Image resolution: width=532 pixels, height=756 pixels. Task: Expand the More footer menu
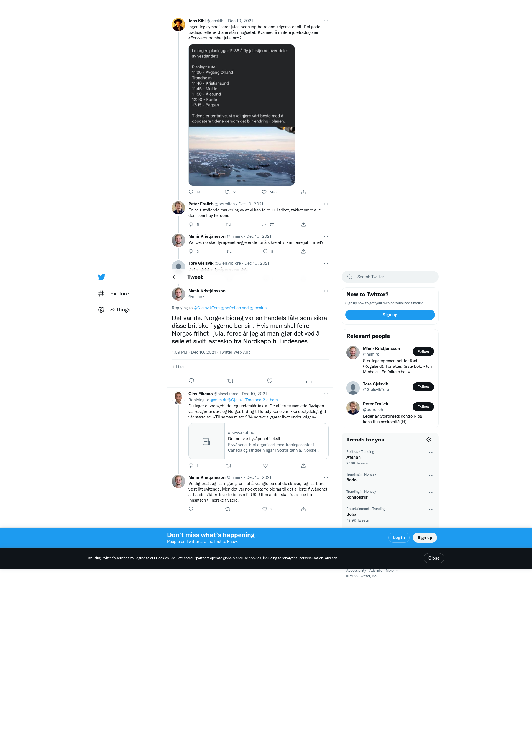click(392, 571)
